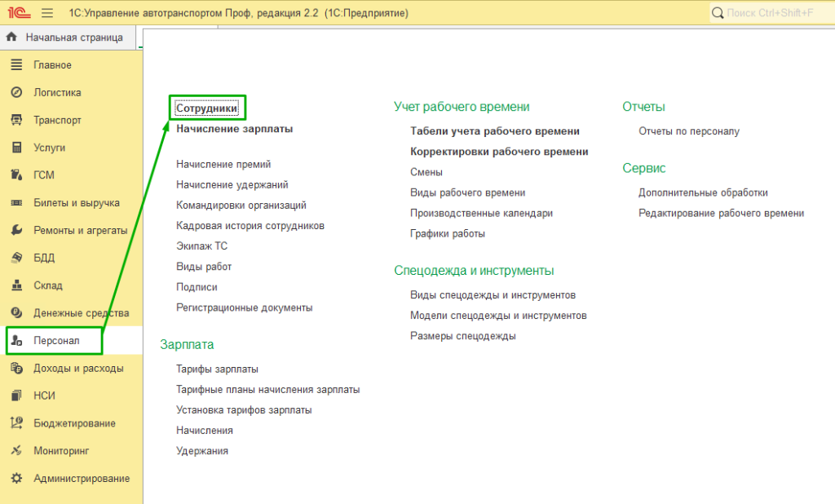Click the Администрирование gear icon
835x504 pixels.
16,478
